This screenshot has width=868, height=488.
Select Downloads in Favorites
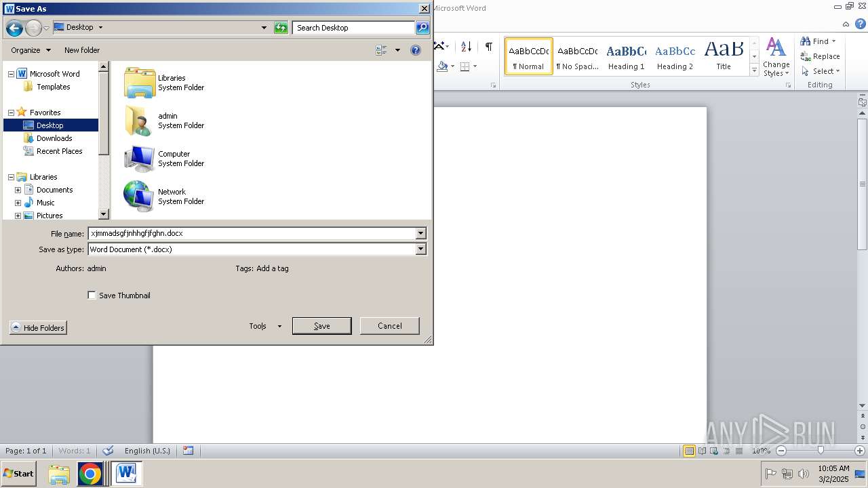(54, 138)
